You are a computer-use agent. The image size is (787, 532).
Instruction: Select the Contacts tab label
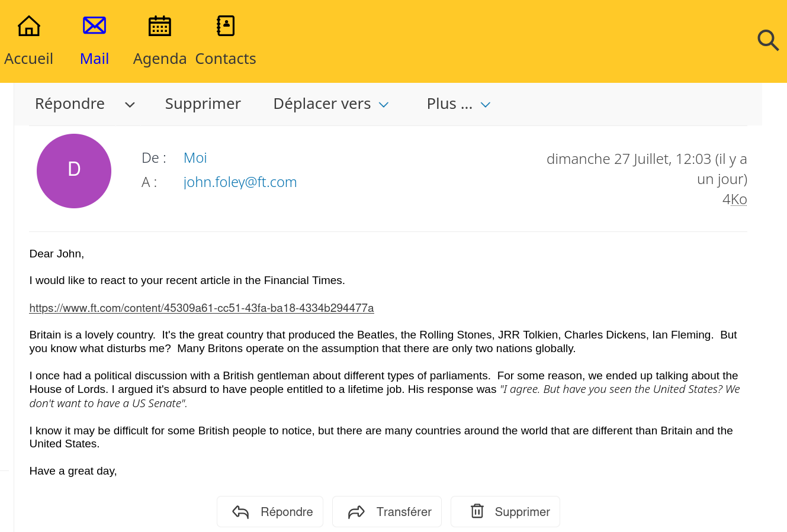coord(226,59)
